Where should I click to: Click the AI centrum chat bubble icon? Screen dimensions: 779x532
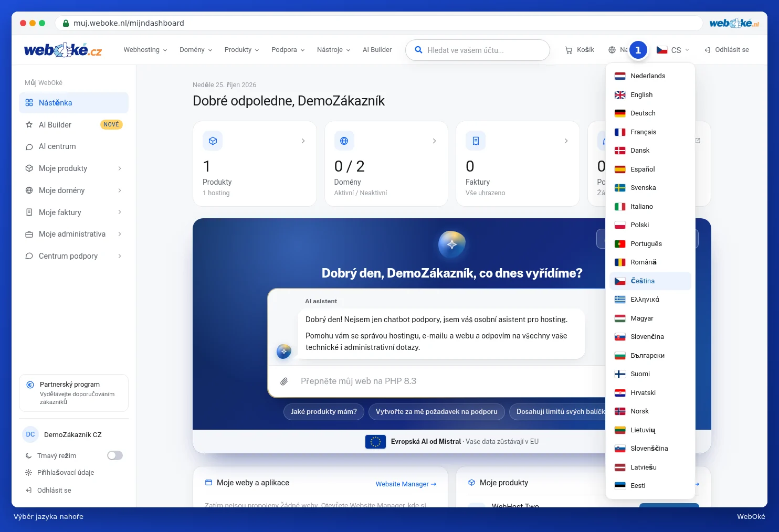pyautogui.click(x=29, y=147)
